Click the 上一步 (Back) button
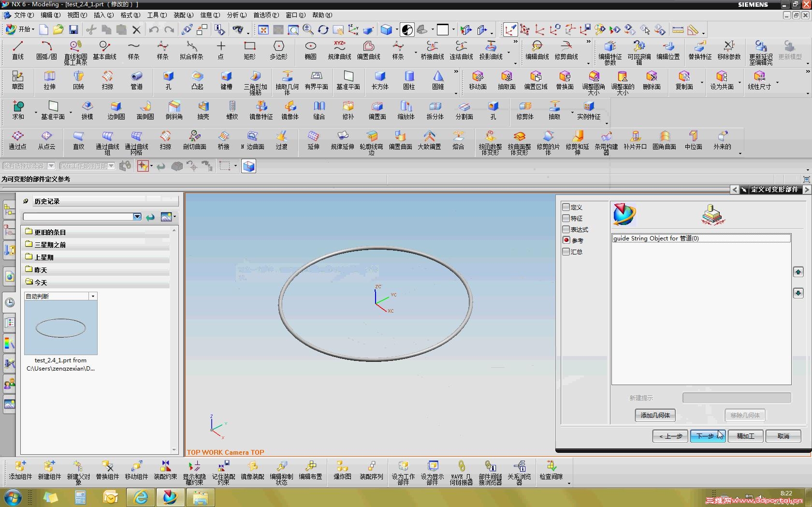This screenshot has height=507, width=812. coord(670,436)
